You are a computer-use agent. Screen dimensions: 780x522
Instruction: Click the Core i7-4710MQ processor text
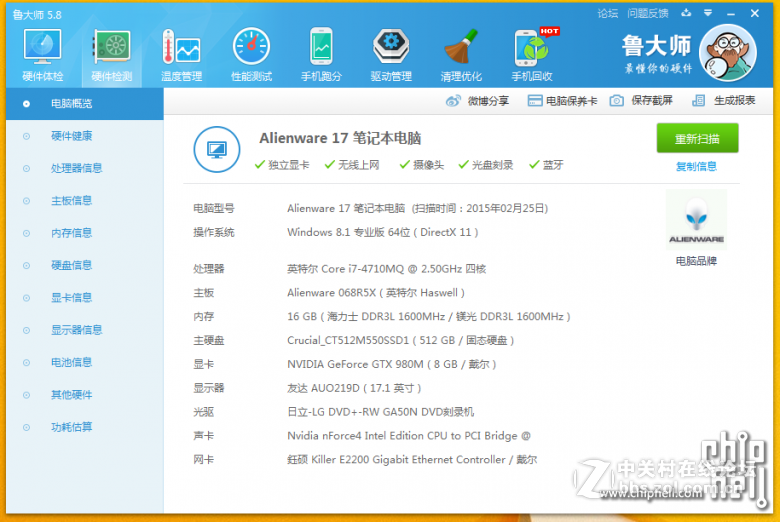(387, 269)
